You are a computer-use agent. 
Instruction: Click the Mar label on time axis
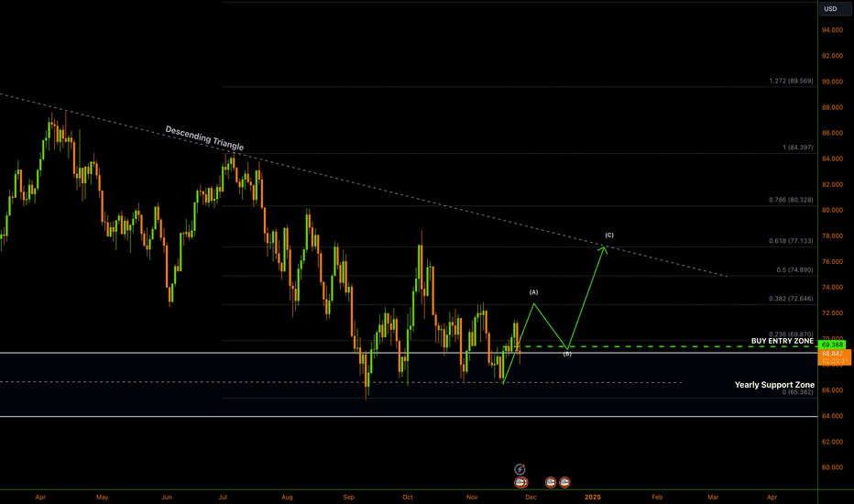pos(713,498)
